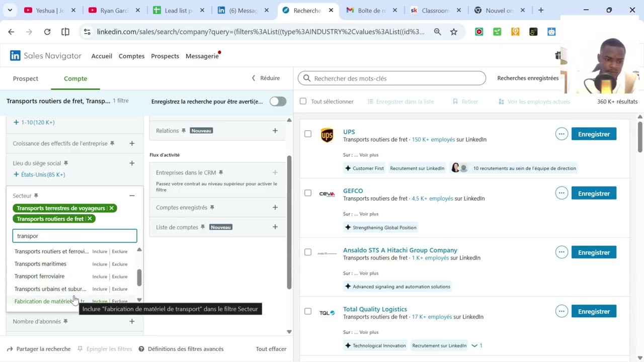This screenshot has height=362, width=644.
Task: Select the Total Quality Logistics checkbox
Action: click(x=308, y=311)
